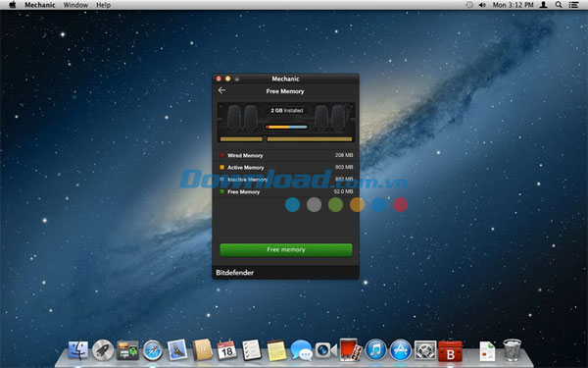Screen dimensions: 588x368
Task: Click the memory usage bar under 2 GB installed
Action: coord(286,127)
